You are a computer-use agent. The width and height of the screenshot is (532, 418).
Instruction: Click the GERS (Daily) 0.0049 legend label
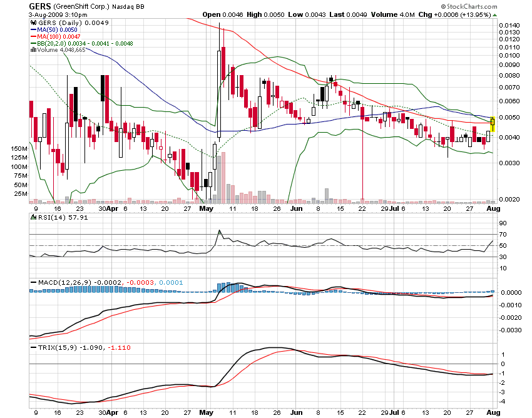pyautogui.click(x=73, y=23)
